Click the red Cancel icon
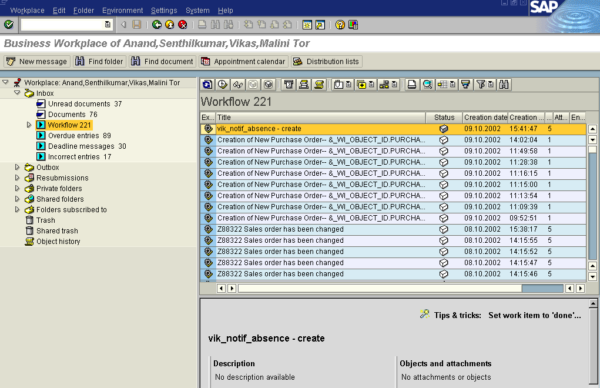Image resolution: width=600 pixels, height=388 pixels. point(183,25)
